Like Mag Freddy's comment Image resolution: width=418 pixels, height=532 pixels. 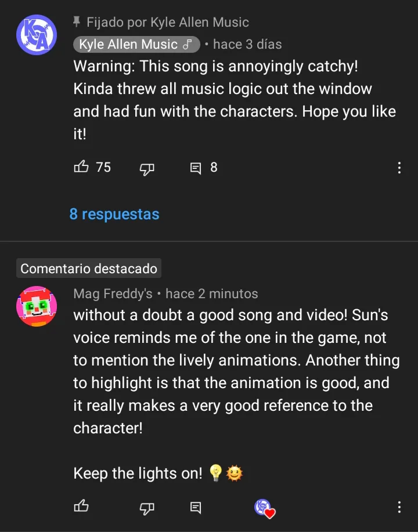tap(81, 507)
